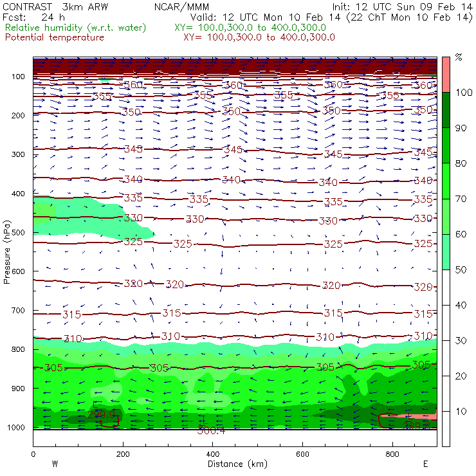
Task: Click the 'CONTRAST 3km ARW' title text
Action: 55,6
